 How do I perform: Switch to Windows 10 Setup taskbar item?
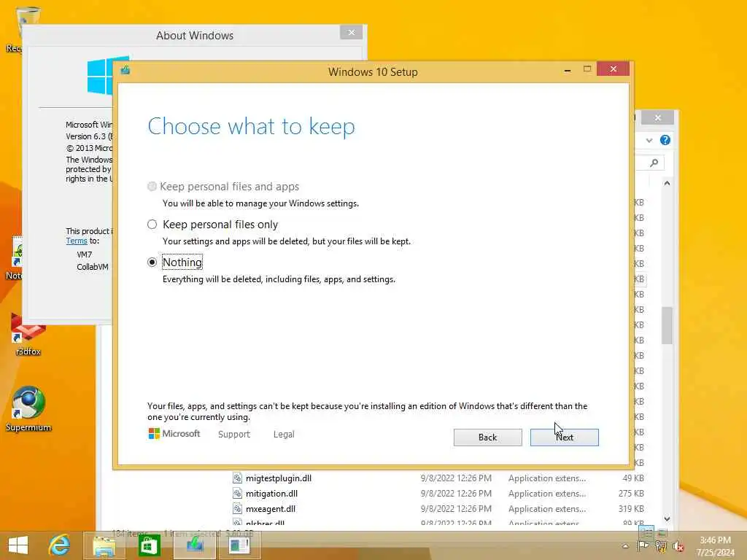click(x=194, y=545)
